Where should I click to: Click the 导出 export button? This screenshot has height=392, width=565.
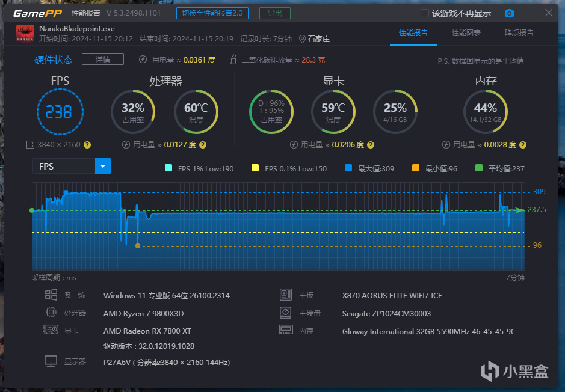[275, 13]
